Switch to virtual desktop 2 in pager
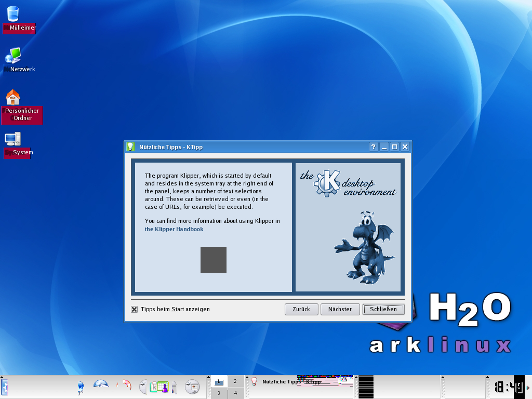The width and height of the screenshot is (532, 399). coord(235,381)
